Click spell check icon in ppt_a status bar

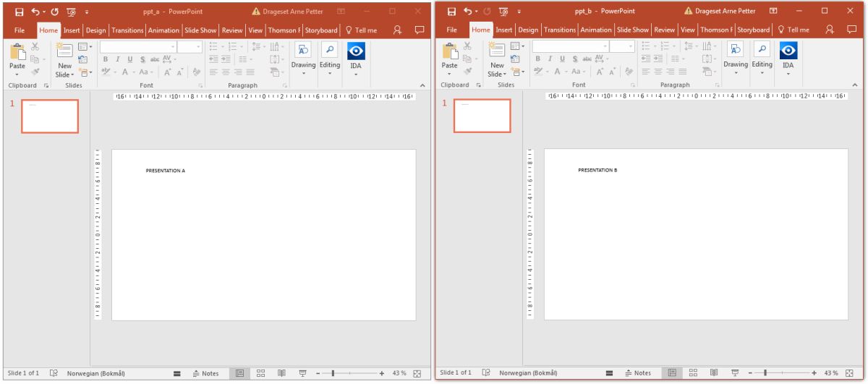[54, 373]
